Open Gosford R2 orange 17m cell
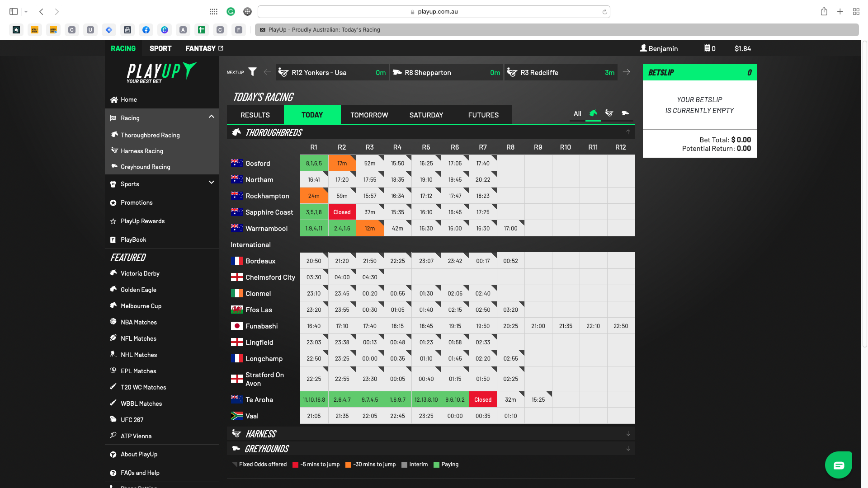Screen dimensions: 868x488 tap(342, 163)
